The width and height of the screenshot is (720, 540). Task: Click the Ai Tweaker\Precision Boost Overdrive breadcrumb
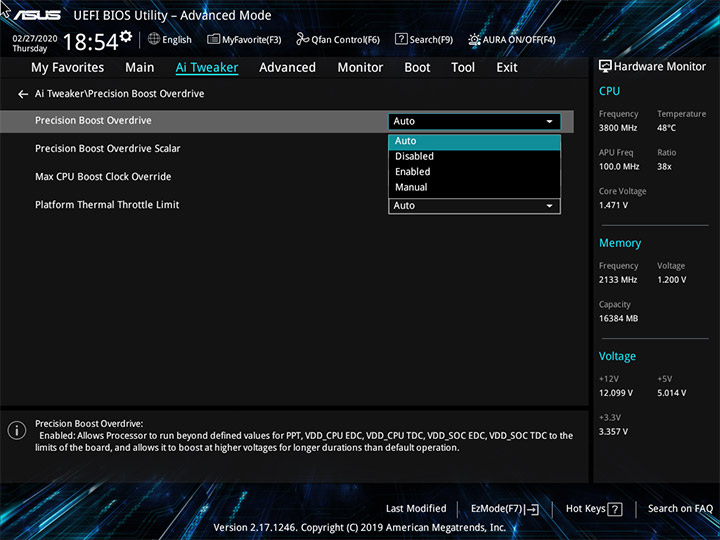click(119, 94)
